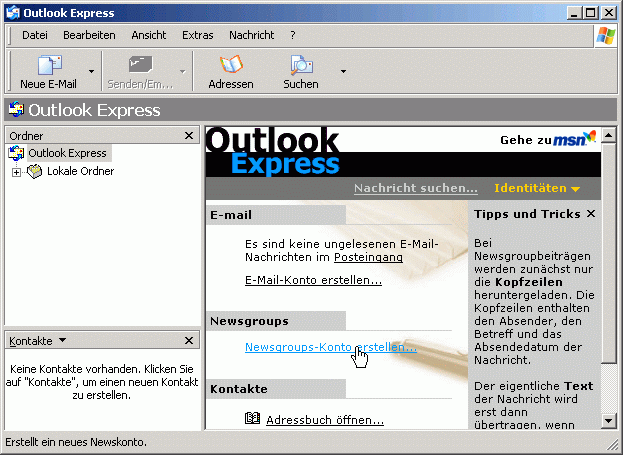Open the Suchen dropdown arrow
Screen dimensions: 623x455
(343, 72)
